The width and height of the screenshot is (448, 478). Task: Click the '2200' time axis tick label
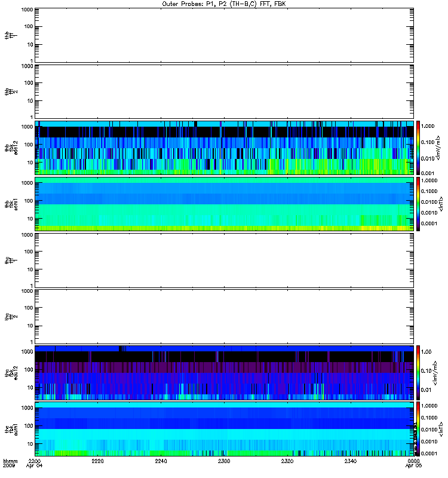(x=35, y=461)
